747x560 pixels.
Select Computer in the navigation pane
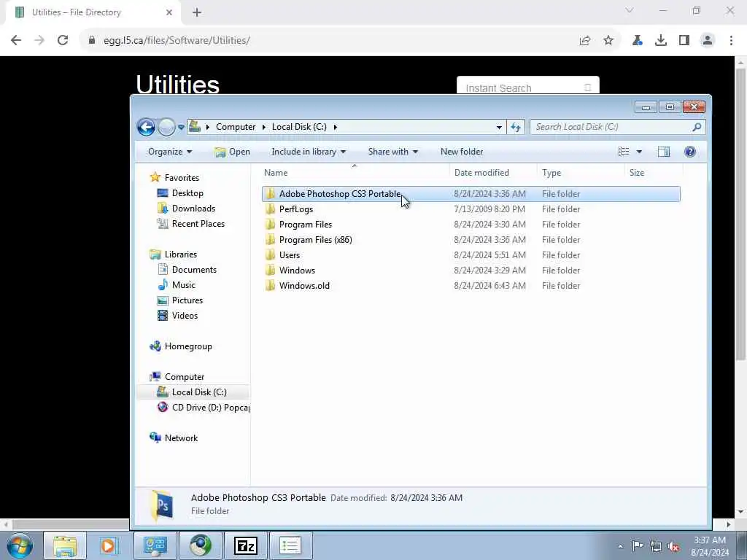[x=177, y=377]
